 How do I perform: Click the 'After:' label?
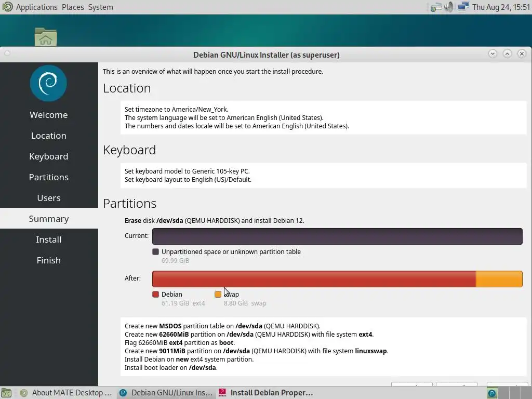click(132, 278)
